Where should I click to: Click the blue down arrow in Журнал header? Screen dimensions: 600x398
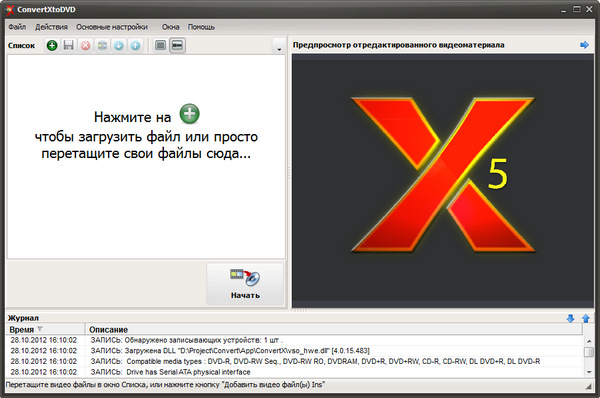pos(571,318)
